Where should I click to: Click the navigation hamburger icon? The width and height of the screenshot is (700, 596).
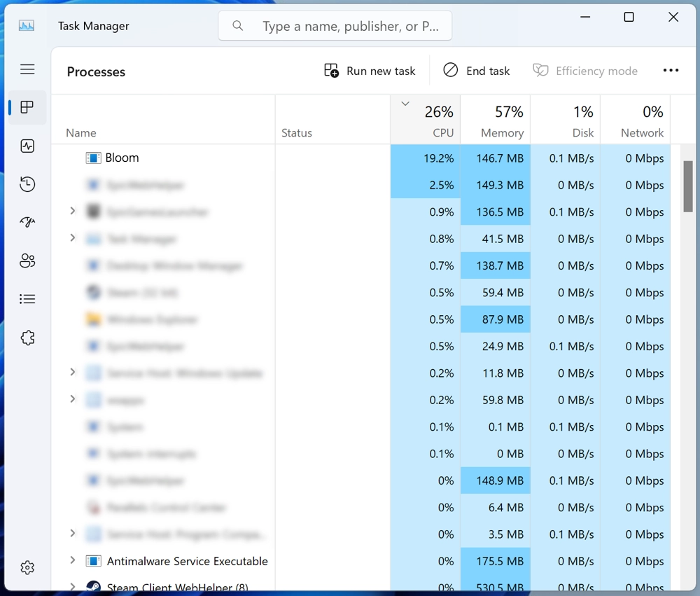tap(27, 69)
